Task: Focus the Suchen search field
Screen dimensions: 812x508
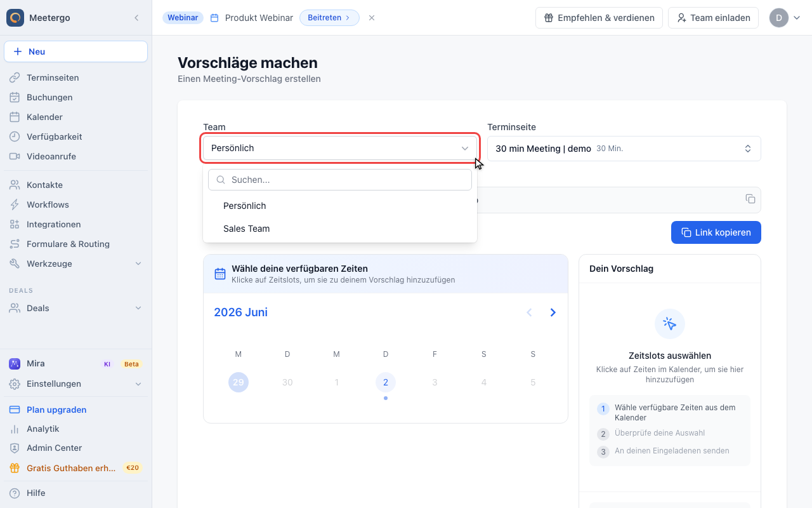Action: (340, 180)
